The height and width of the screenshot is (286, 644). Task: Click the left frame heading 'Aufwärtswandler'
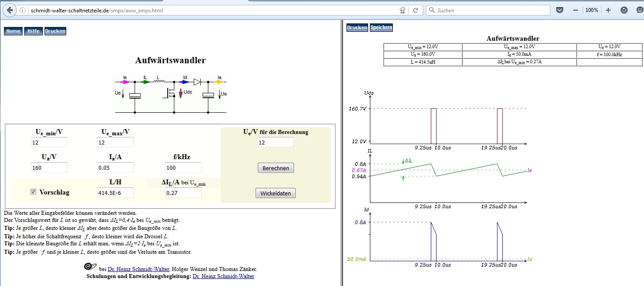(170, 61)
